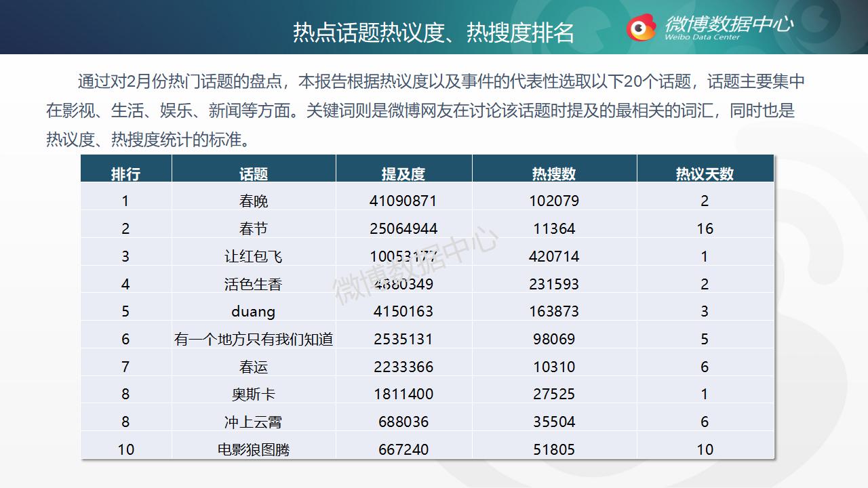Click hot search count 27525
The width and height of the screenshot is (868, 488).
pyautogui.click(x=554, y=394)
